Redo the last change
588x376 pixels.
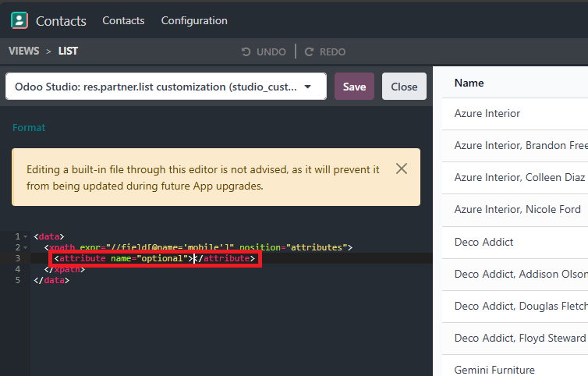tap(325, 51)
